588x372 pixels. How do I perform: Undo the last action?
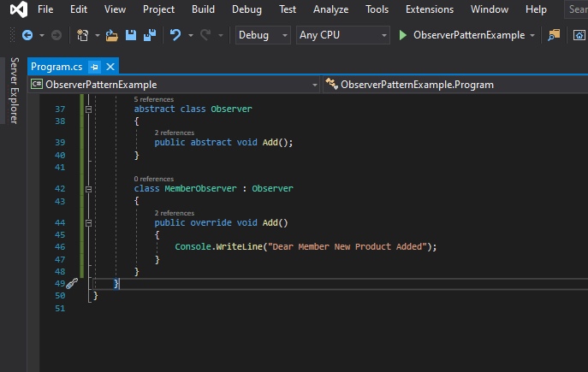(175, 35)
